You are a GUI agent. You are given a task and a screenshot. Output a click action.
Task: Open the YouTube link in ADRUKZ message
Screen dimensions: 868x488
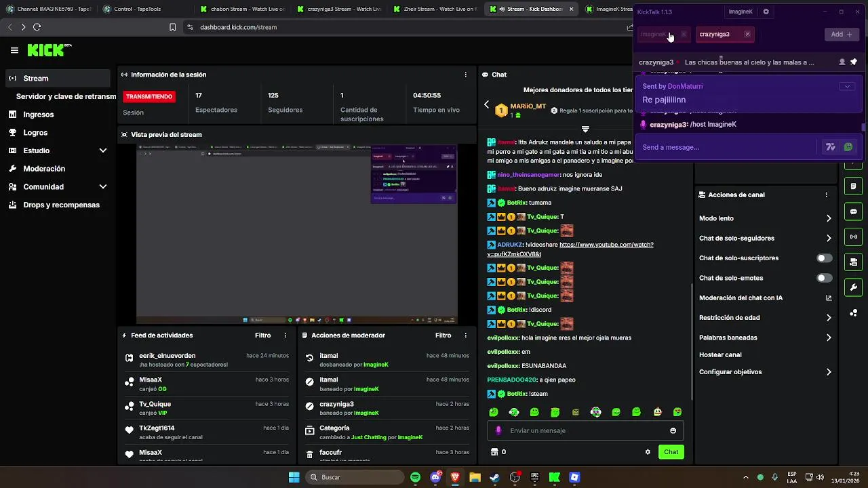tap(570, 249)
